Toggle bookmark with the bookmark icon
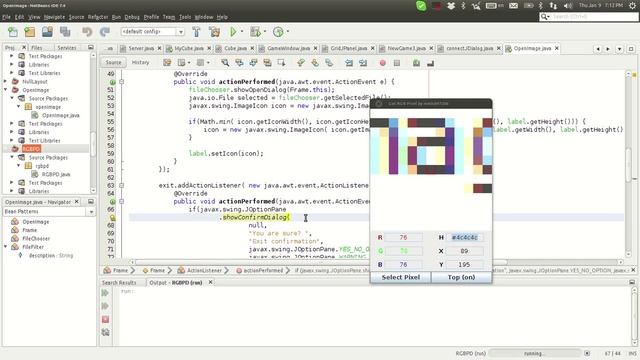Viewport: 640px width, 360px height. coord(329,63)
